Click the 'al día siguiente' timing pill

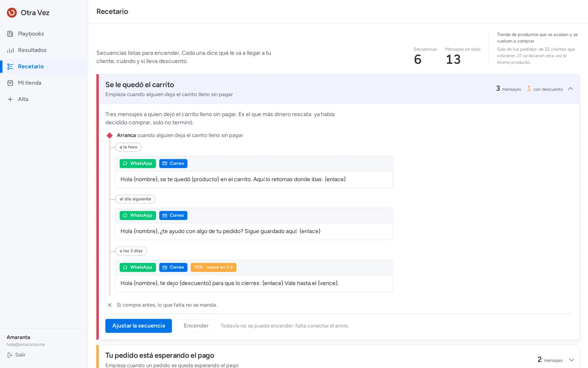[135, 199]
